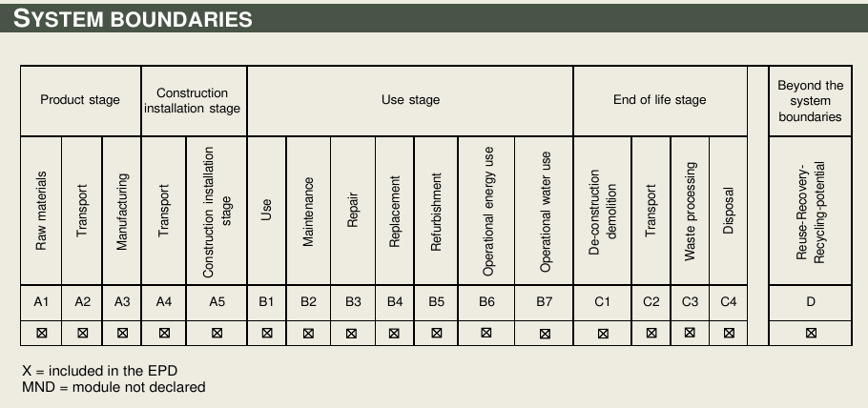The width and height of the screenshot is (868, 408).
Task: Toggle the A5 Construction installation checkbox
Action: pyautogui.click(x=217, y=333)
